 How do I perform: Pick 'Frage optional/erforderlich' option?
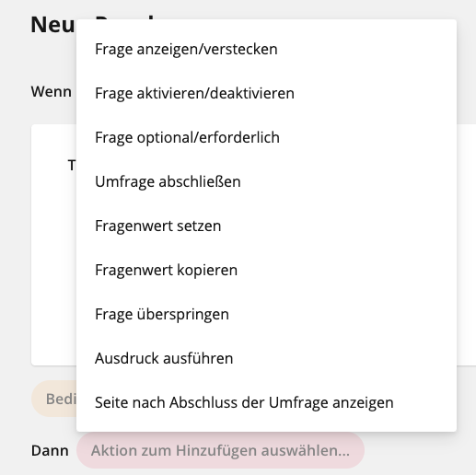click(266, 137)
